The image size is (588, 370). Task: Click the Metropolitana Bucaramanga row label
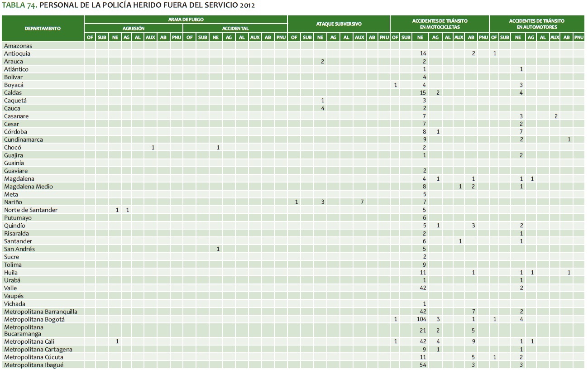24,331
